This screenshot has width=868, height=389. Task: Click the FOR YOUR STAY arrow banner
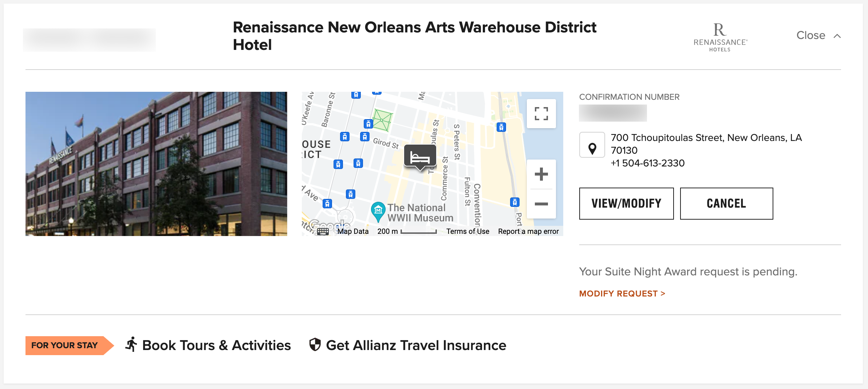[65, 345]
